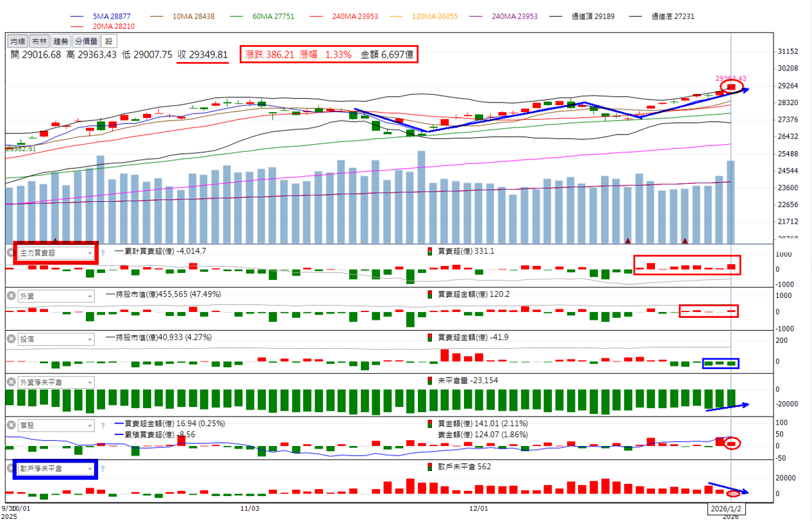This screenshot has height=521, width=812.
Task: Open the 投信 indicator dropdown
Action: click(x=56, y=339)
